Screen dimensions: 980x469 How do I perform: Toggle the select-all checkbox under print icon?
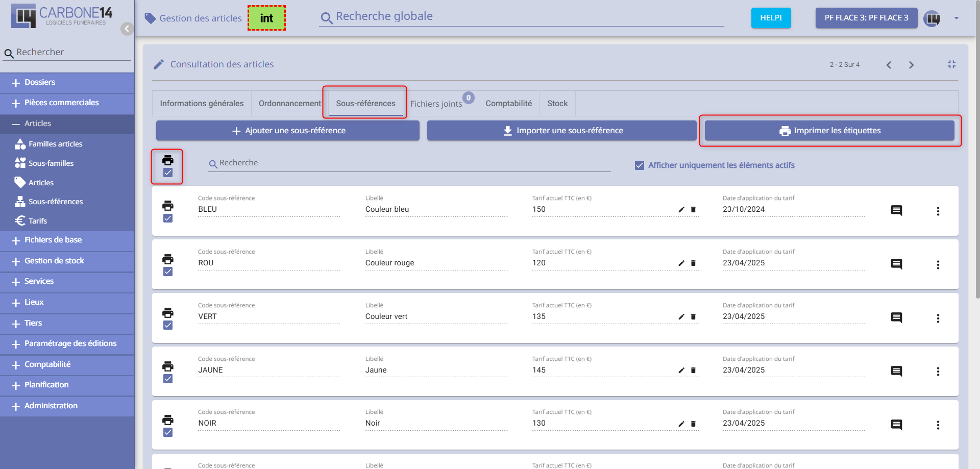[x=168, y=173]
